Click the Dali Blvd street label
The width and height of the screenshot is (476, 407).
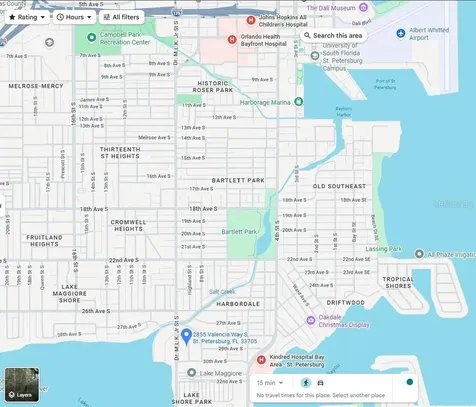(x=362, y=23)
